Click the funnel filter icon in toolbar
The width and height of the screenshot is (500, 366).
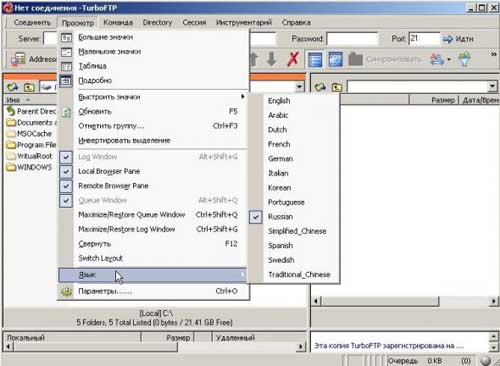coord(464,59)
